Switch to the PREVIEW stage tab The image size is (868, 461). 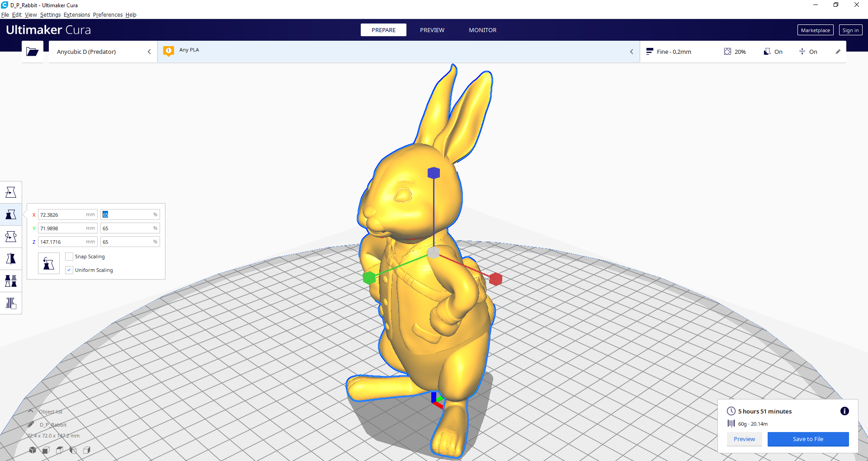432,30
